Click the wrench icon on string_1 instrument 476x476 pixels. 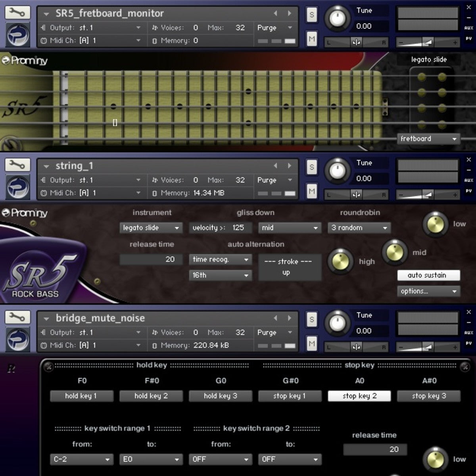17,165
